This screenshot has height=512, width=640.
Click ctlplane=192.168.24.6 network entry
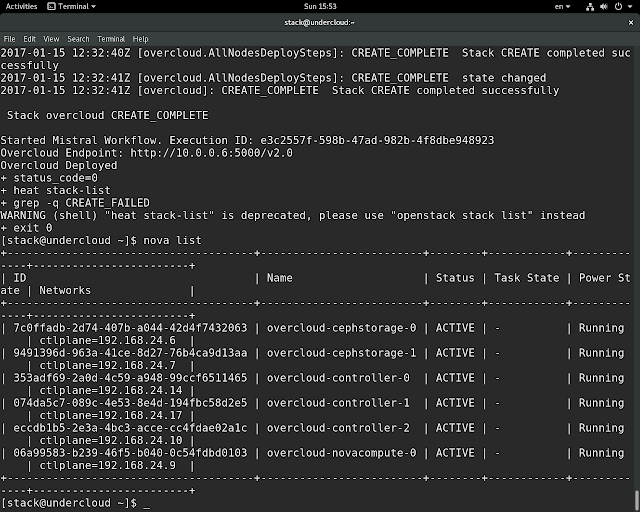pyautogui.click(x=107, y=341)
